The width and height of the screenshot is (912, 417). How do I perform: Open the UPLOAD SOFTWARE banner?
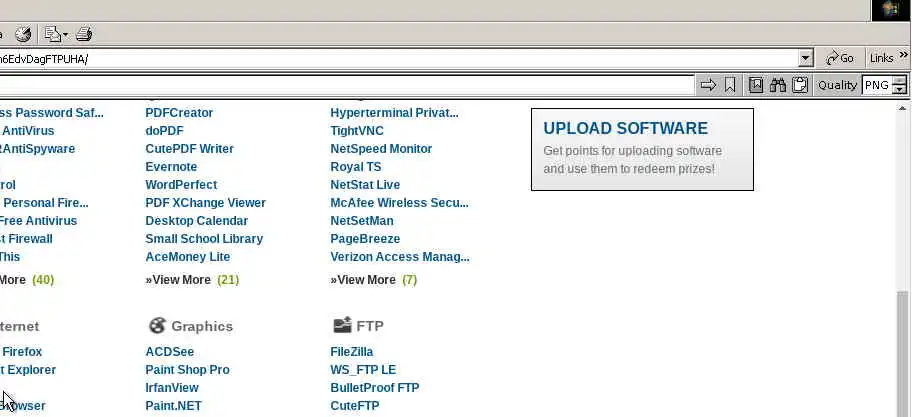[x=642, y=149]
